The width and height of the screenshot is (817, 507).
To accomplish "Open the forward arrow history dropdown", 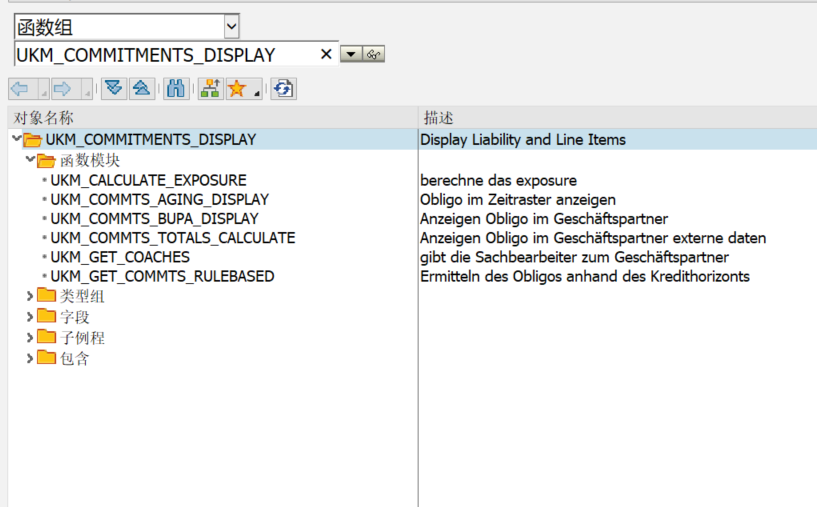I will [x=87, y=89].
